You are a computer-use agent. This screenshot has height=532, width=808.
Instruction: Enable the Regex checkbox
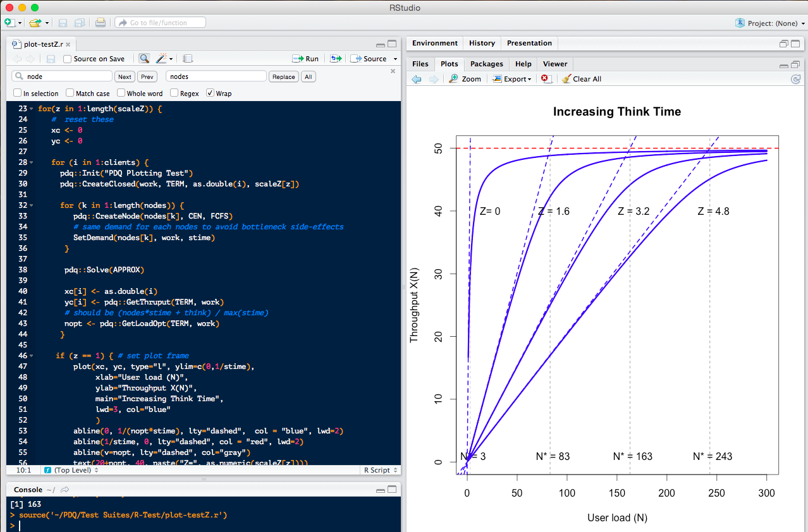click(174, 93)
